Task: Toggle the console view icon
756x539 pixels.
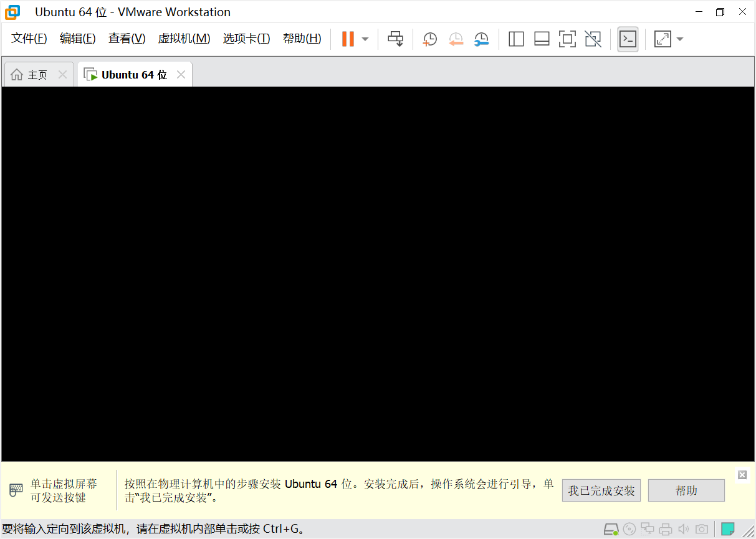Action: click(x=628, y=39)
